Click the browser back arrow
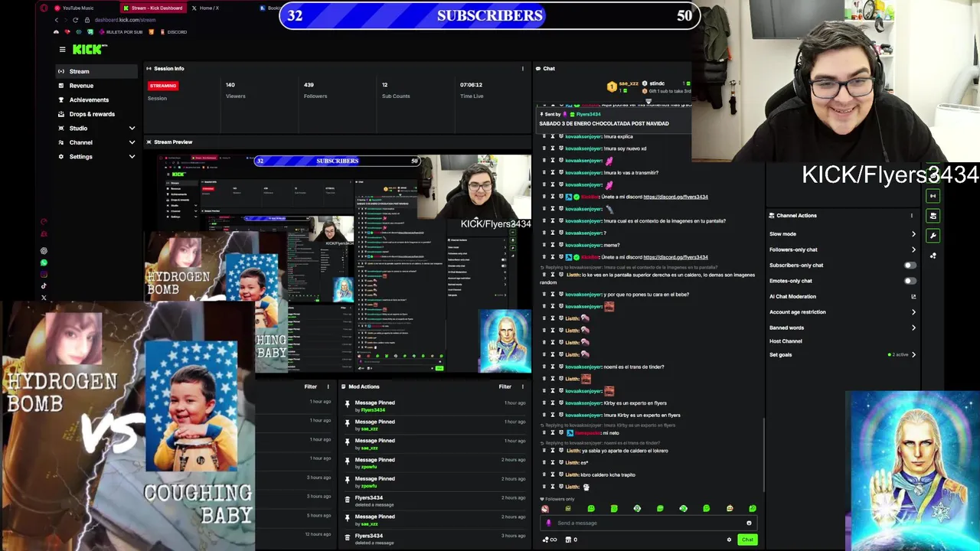 (55, 20)
